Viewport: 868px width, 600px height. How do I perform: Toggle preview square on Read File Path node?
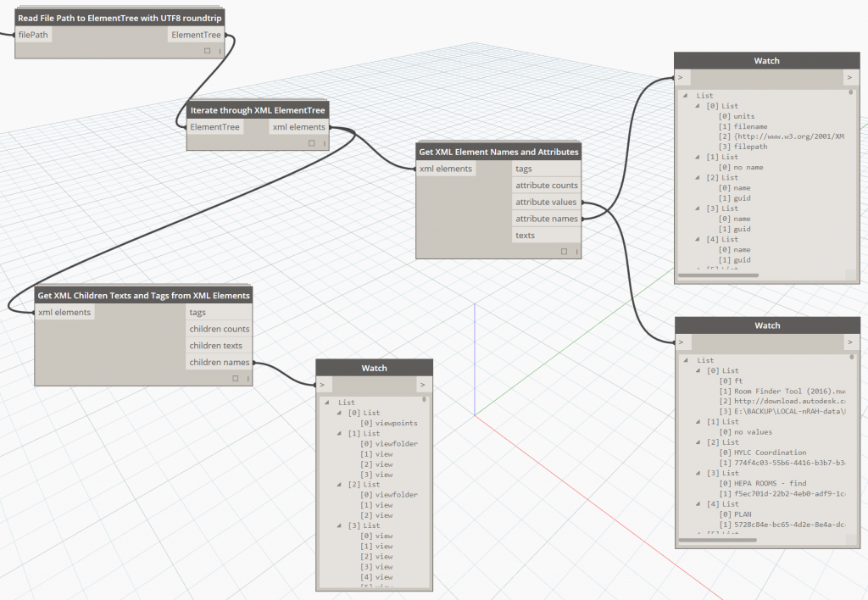pyautogui.click(x=208, y=51)
